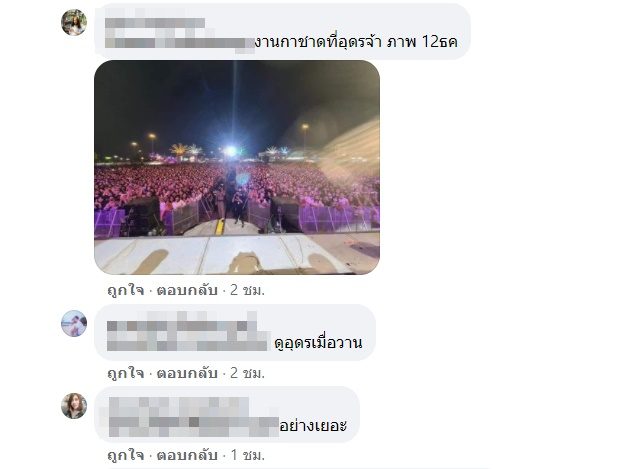642x469 pixels.
Task: Open the blurred author name atop the first comment
Action: [155, 23]
